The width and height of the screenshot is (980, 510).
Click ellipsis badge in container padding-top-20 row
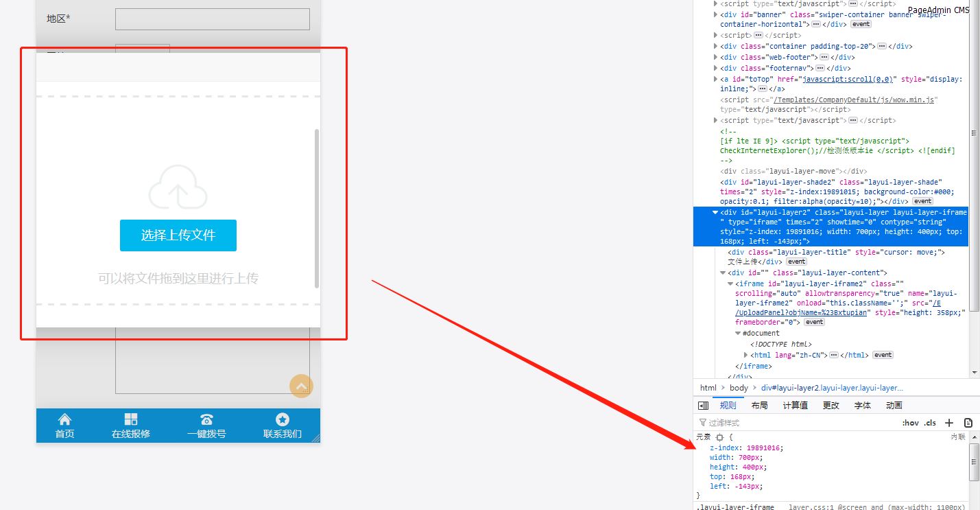(x=882, y=46)
